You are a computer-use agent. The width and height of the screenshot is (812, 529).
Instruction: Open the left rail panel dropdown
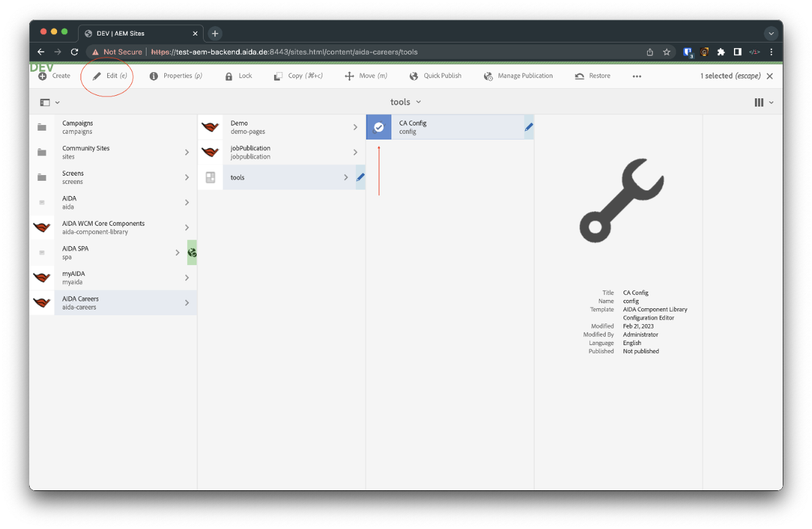coord(49,102)
